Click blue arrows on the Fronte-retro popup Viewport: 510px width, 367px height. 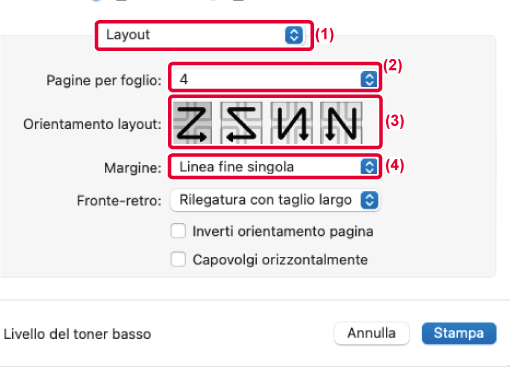tap(369, 200)
